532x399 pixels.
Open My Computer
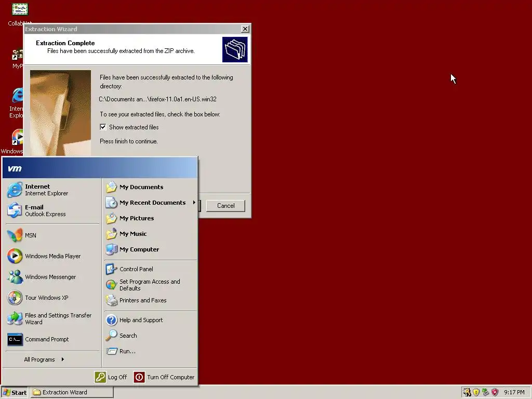click(x=150, y=249)
